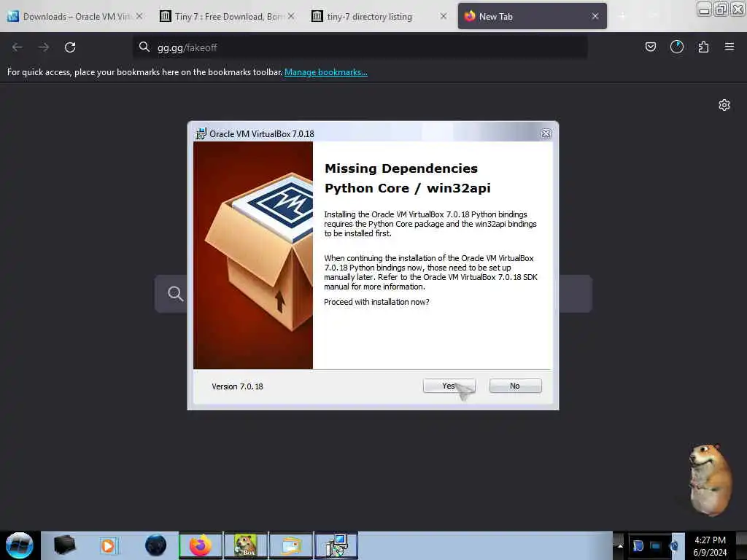Confirm installation with the Yes button

coord(449,386)
